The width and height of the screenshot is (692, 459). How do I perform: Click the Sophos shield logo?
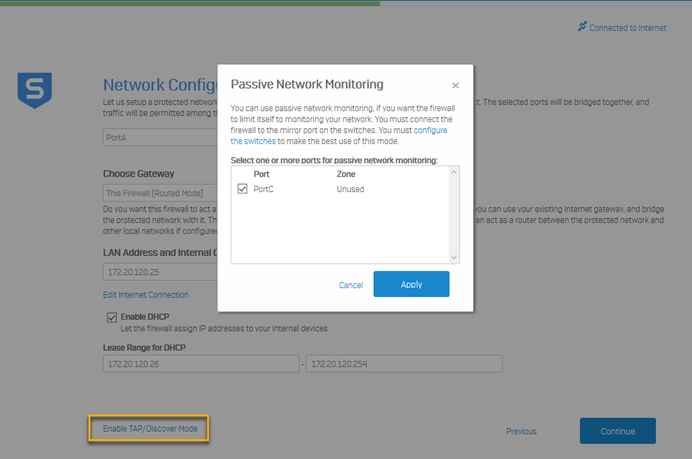34,90
